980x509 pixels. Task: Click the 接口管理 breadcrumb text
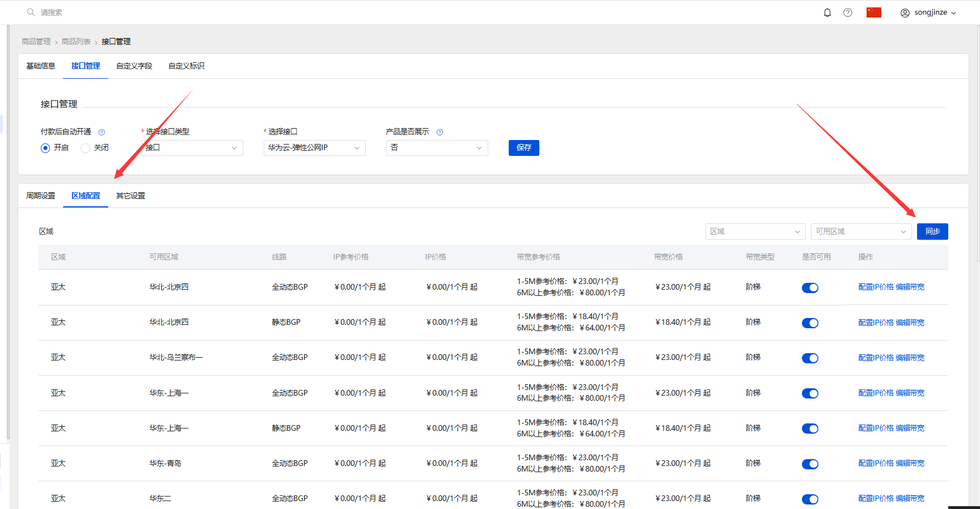(116, 41)
